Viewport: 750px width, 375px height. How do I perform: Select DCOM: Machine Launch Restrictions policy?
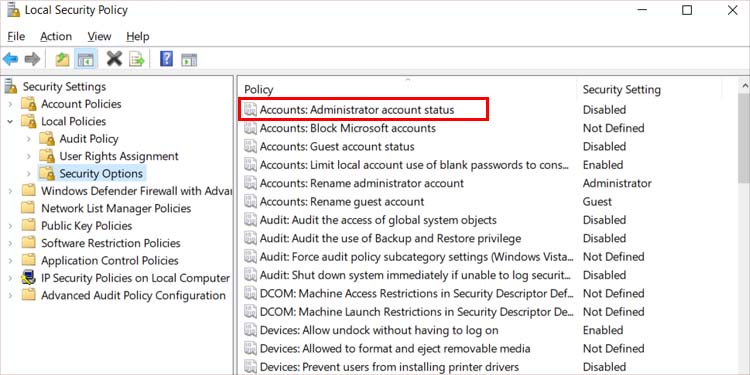[x=416, y=312]
